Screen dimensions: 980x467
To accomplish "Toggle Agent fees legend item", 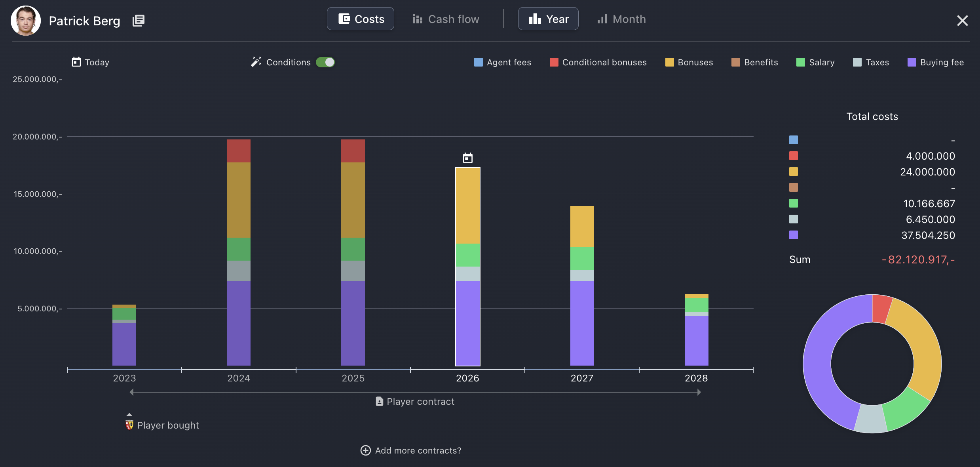I will click(x=503, y=62).
